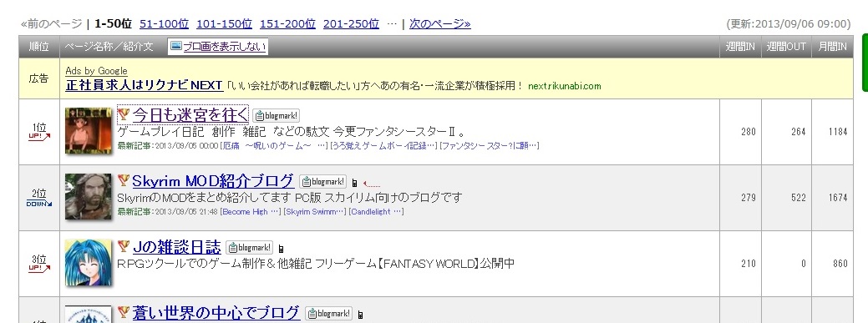Click the blogmark! button for Skyrim MOD紹介ブログ
Viewport: 868px width, 323px height.
[323, 181]
